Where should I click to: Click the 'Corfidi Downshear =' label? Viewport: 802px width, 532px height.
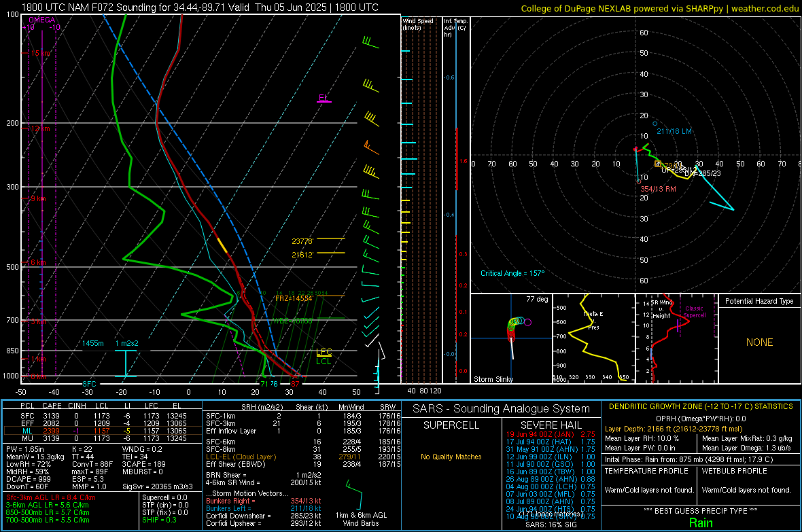[x=238, y=516]
